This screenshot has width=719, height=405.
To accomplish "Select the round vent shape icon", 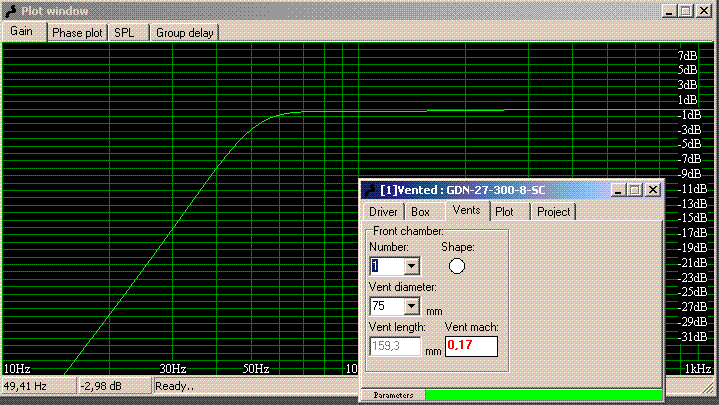I will pyautogui.click(x=457, y=266).
